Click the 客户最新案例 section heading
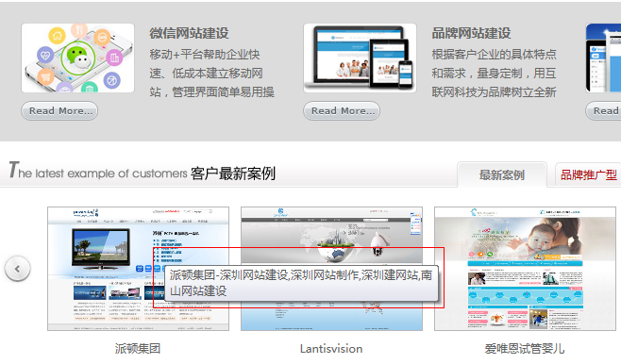 (233, 174)
